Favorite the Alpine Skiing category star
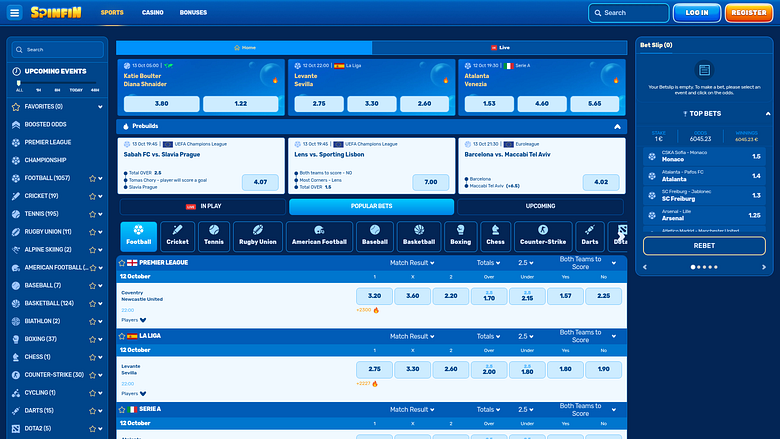780x439 pixels. click(93, 250)
